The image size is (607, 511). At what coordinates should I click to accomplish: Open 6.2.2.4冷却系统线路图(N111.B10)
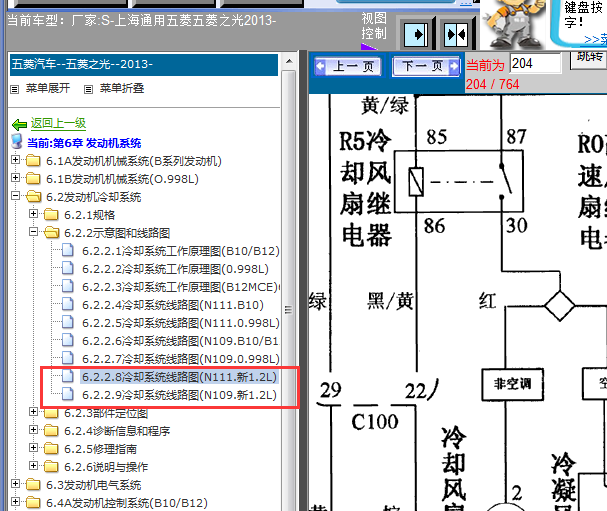[173, 305]
